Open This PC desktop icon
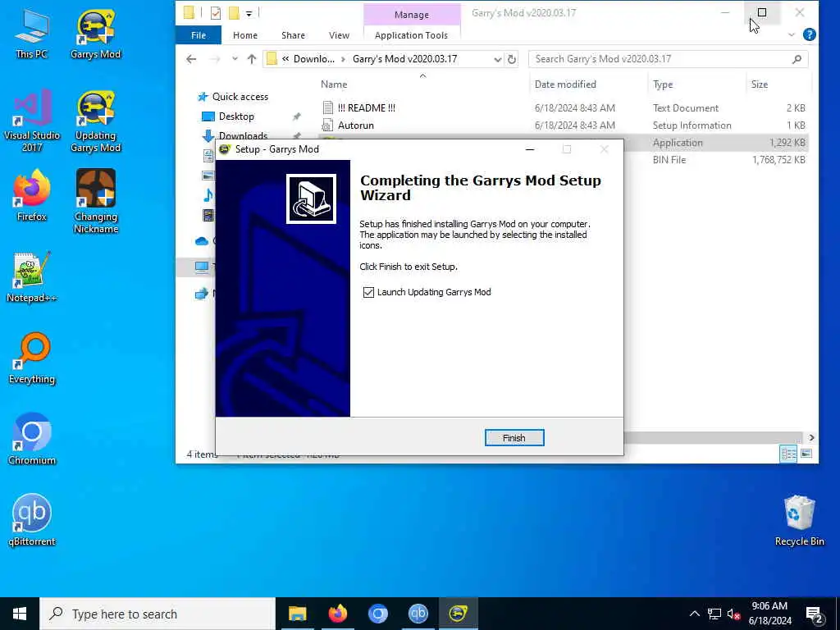Viewport: 840px width, 630px height. 32,34
